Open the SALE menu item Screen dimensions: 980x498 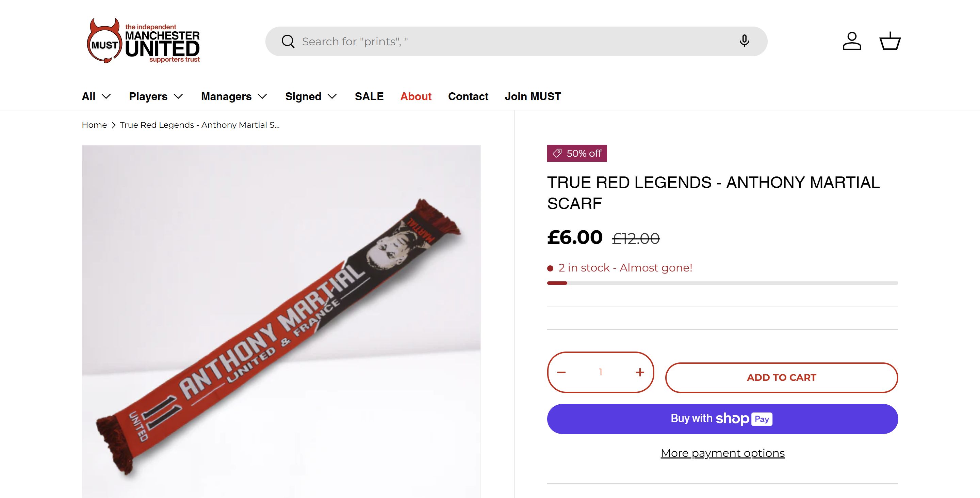click(369, 96)
